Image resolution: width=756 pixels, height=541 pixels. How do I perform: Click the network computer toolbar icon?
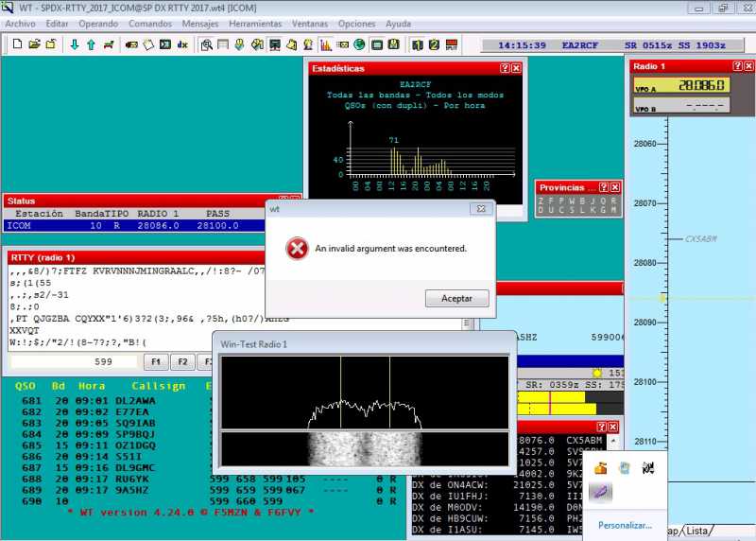click(275, 44)
